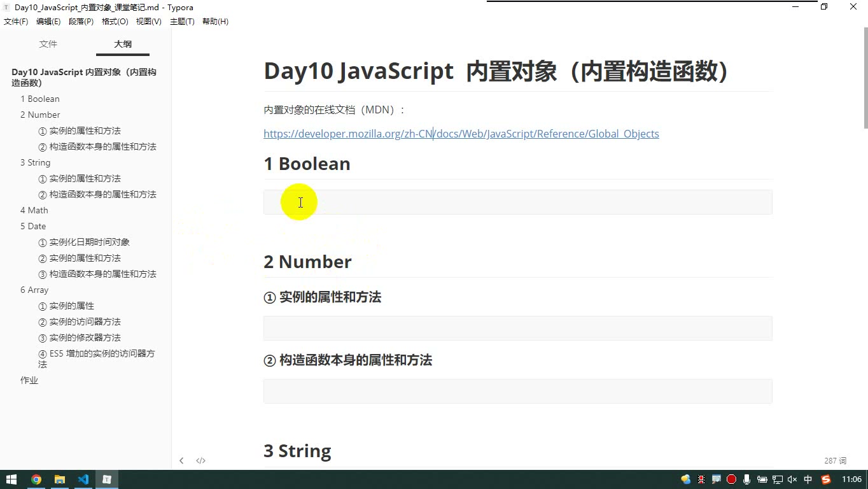Open File Explorer from the taskbar
868x489 pixels.
click(x=60, y=479)
